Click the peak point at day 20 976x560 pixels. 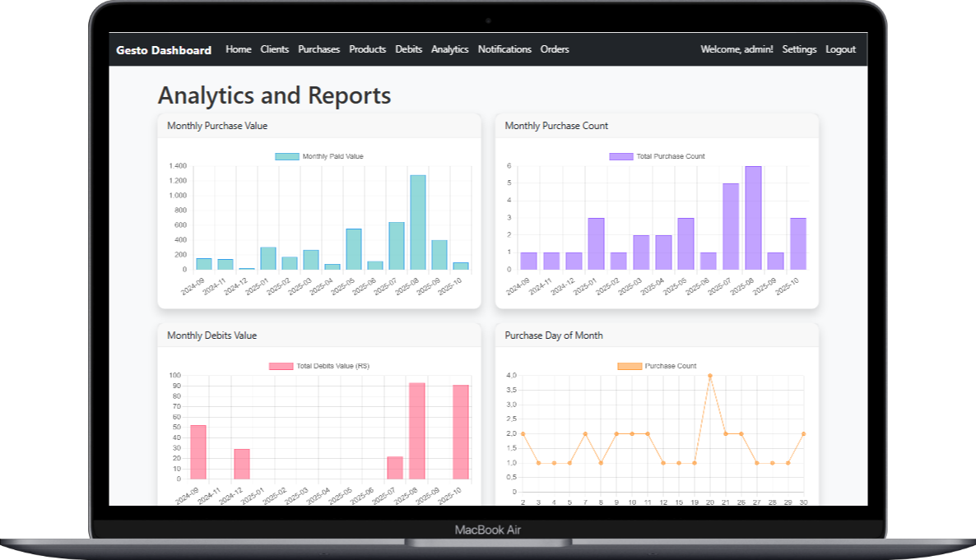(709, 377)
